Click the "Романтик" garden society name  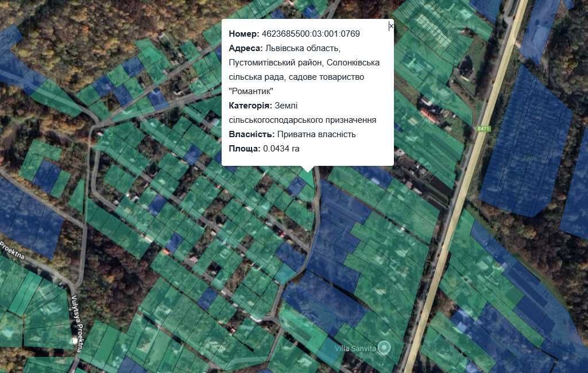(x=250, y=91)
